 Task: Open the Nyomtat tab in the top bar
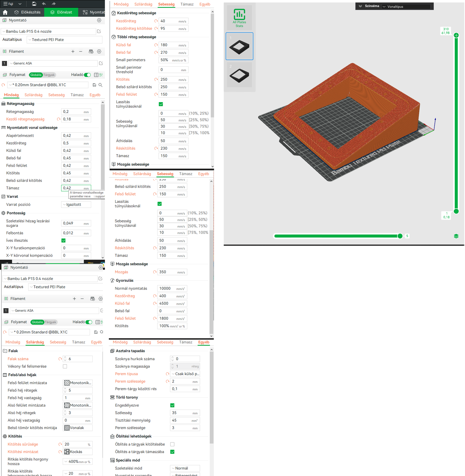(x=94, y=12)
